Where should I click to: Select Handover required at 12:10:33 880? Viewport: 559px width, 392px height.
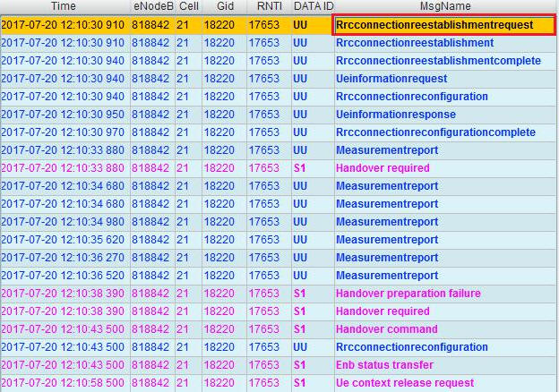[383, 168]
